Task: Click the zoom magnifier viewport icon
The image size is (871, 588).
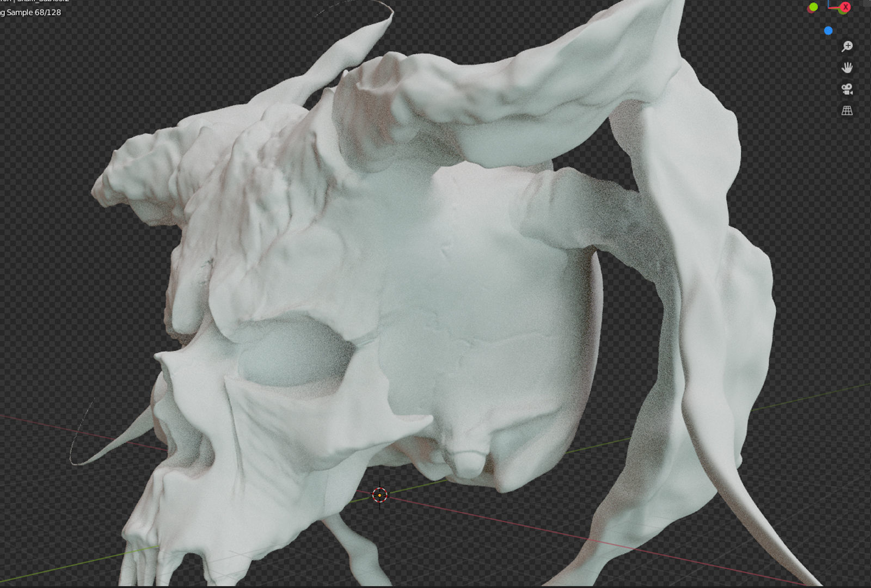Action: click(x=847, y=46)
